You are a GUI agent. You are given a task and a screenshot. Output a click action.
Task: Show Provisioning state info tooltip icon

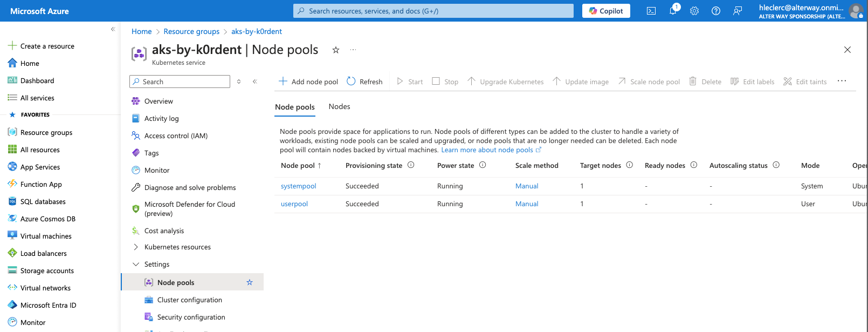(x=411, y=165)
